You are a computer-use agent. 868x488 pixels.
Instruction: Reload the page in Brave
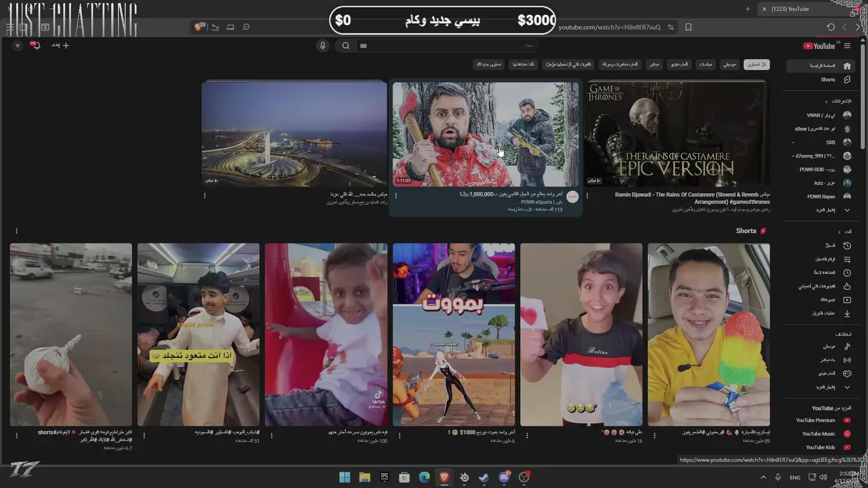[x=831, y=27]
